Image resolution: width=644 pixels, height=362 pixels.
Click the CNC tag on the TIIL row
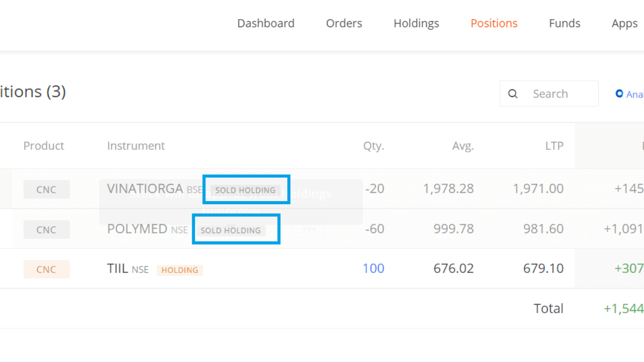46,269
